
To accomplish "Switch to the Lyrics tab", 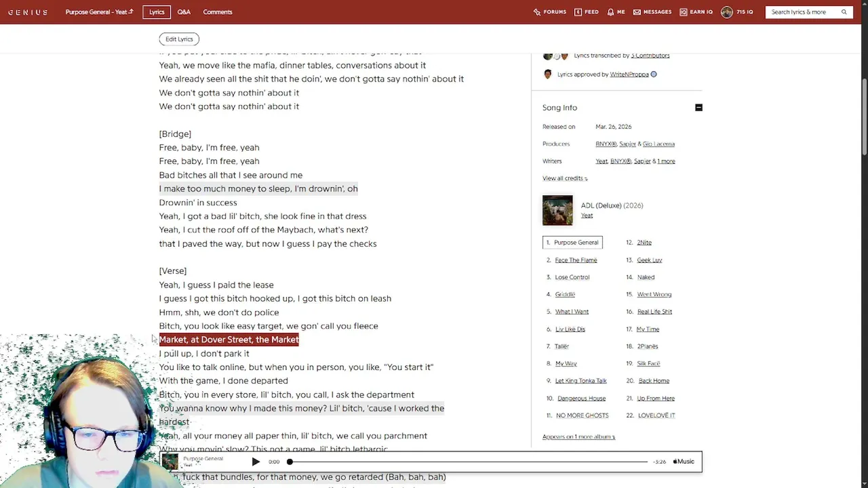I will [157, 12].
